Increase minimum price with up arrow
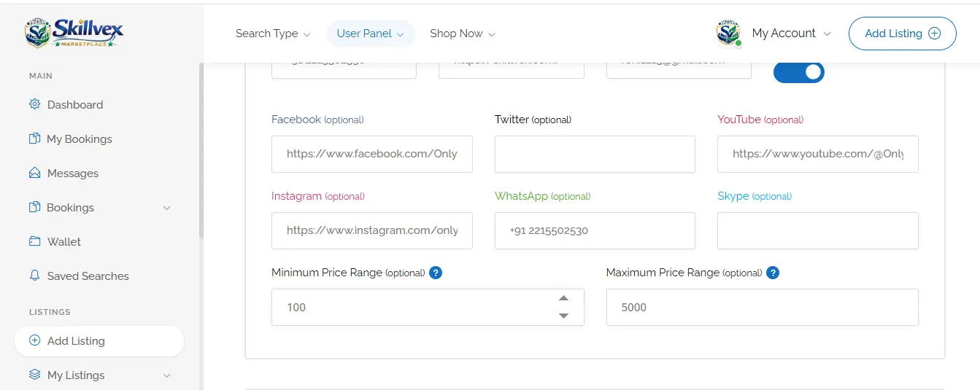Screen dimensions: 980x390 tap(563, 298)
